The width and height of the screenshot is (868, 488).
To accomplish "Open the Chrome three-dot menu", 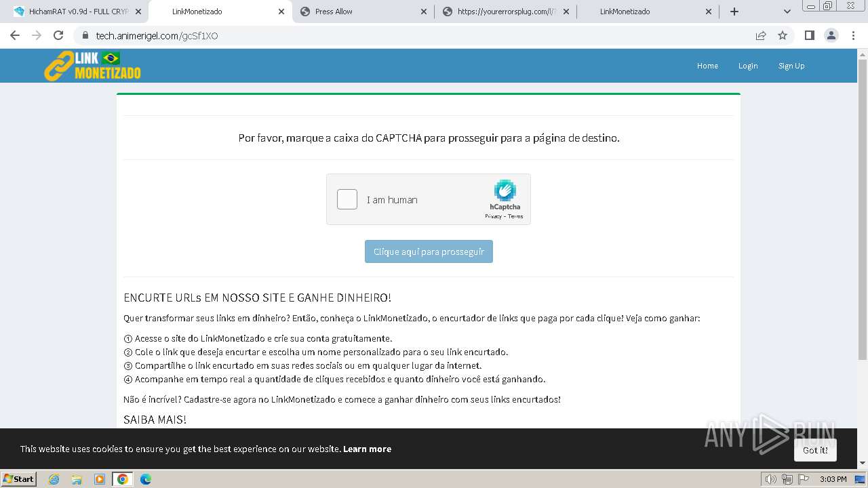I will coord(854,35).
